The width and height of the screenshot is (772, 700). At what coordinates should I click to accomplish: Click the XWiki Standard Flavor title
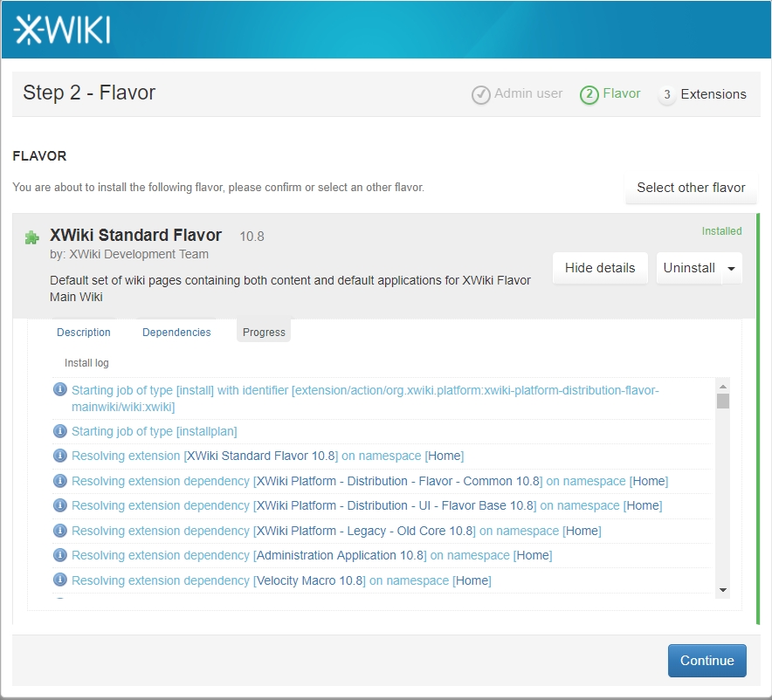[x=136, y=236]
